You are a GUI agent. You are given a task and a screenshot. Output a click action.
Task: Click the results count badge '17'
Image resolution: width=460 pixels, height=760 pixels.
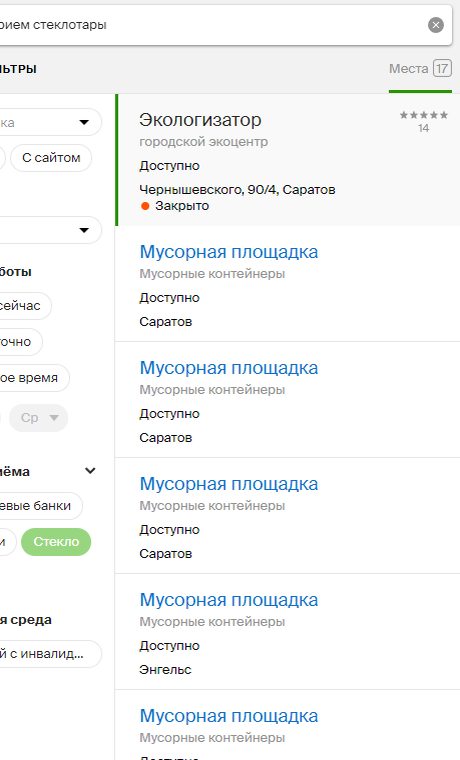coord(442,69)
